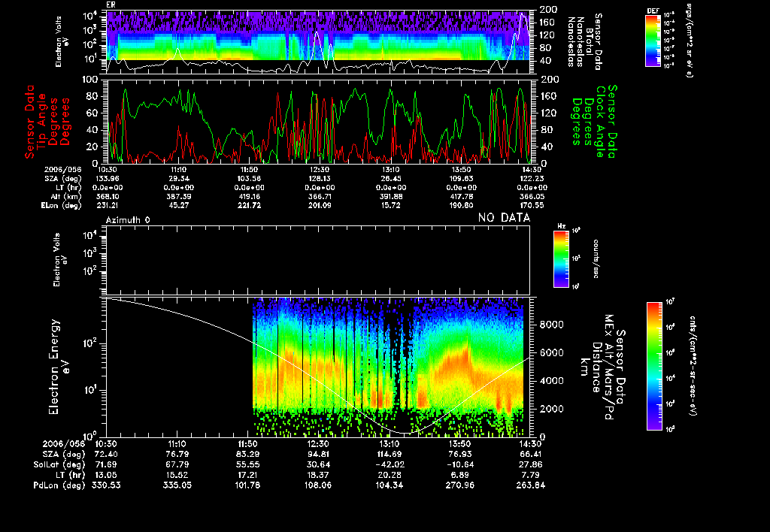Select ELon value 221.72

tap(249, 206)
